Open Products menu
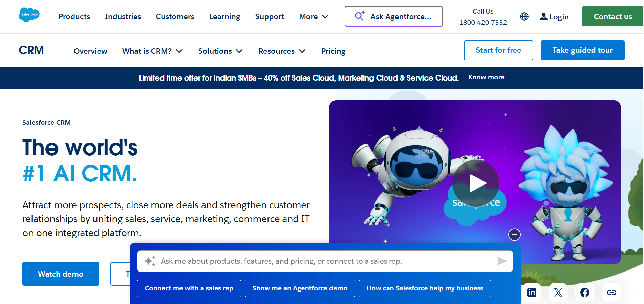644x304 pixels. [x=74, y=16]
